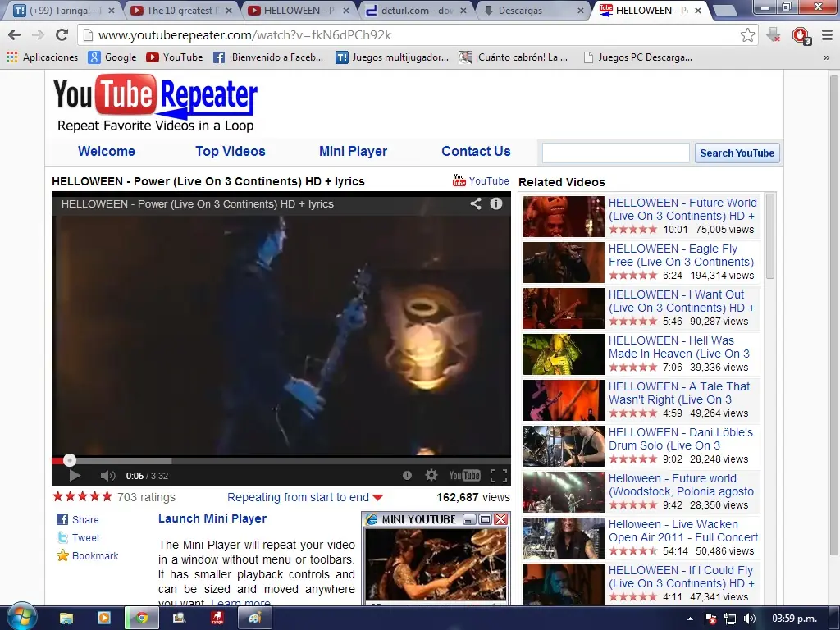Viewport: 840px width, 630px height.
Task: Click the YouTube search text box
Action: tap(615, 153)
